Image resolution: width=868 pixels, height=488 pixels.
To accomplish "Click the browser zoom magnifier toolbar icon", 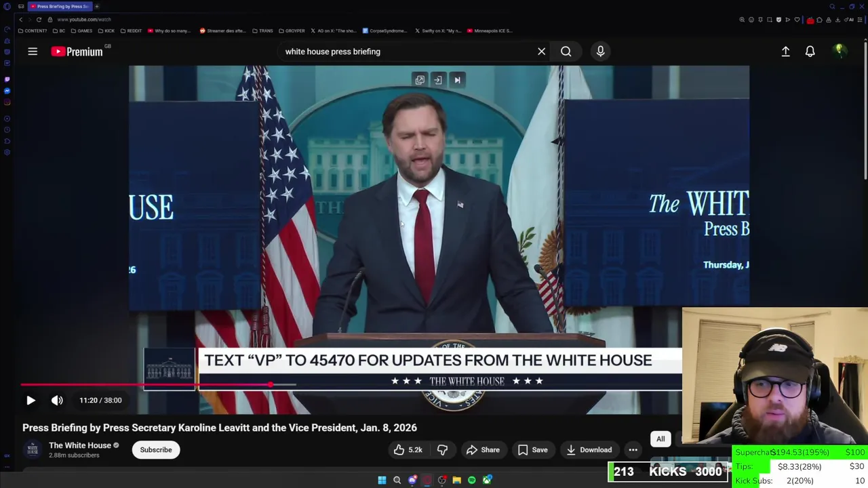I will coord(742,20).
